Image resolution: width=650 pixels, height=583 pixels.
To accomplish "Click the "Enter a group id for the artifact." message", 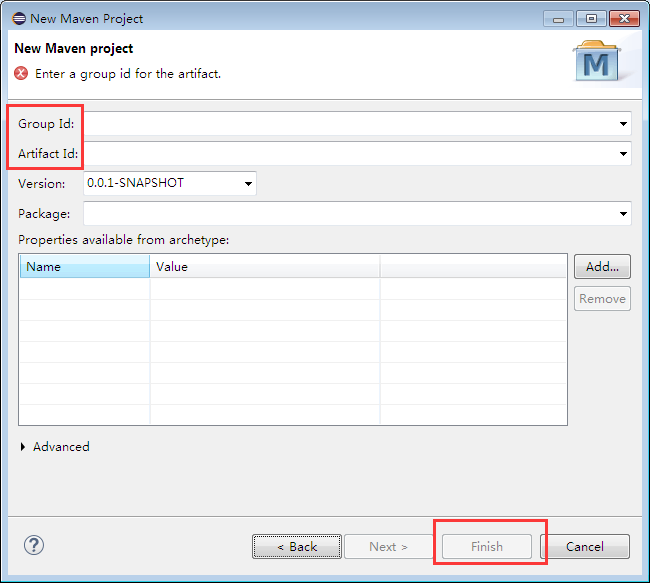I will (128, 74).
